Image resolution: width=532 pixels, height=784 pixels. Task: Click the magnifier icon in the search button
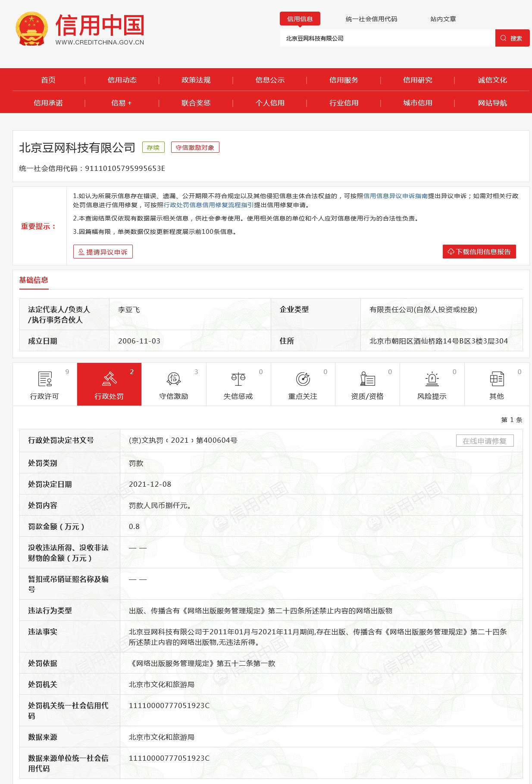click(503, 38)
